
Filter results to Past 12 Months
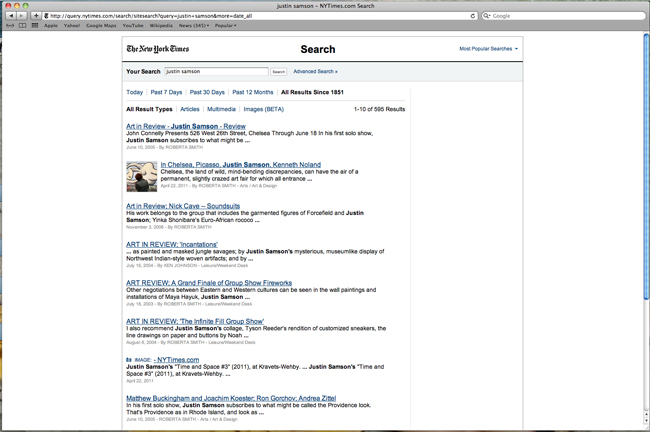253,92
